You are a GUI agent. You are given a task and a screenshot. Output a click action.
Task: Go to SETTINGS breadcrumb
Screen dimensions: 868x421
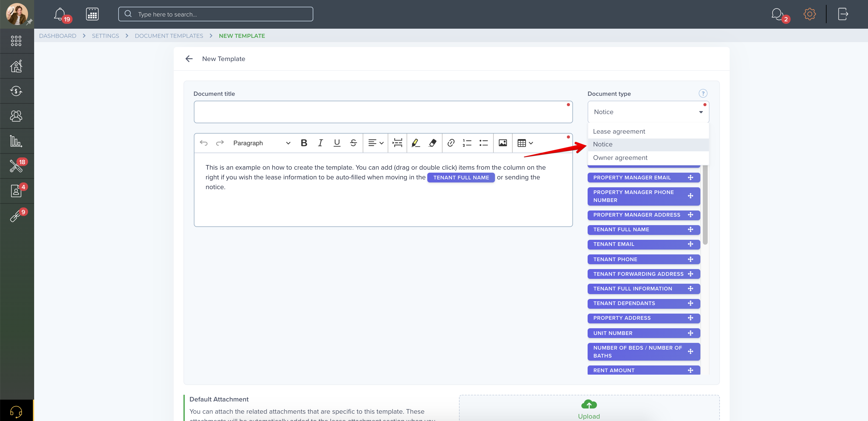tap(105, 36)
